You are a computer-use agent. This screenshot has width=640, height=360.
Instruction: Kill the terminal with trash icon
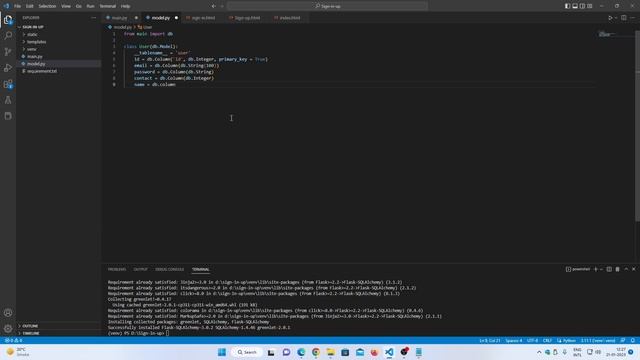coord(618,269)
